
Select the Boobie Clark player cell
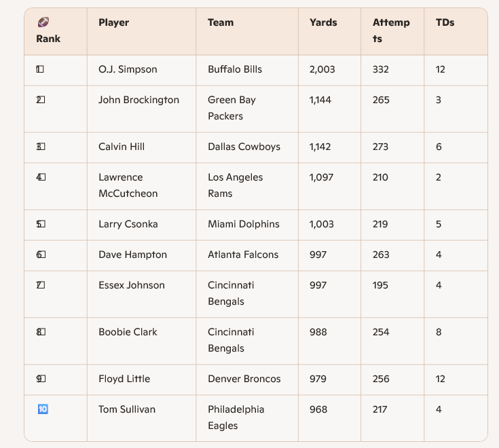(142, 341)
